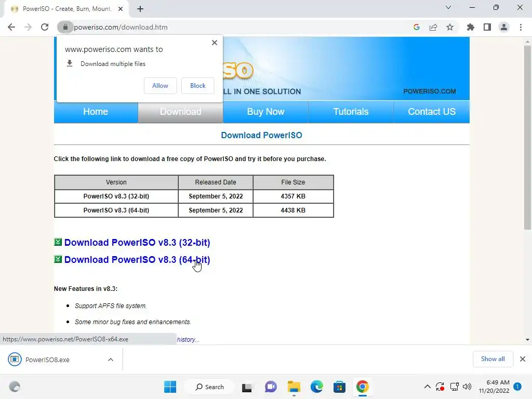This screenshot has width=532, height=399.
Task: Click the weather widget icon on the taskbar
Action: [x=15, y=387]
